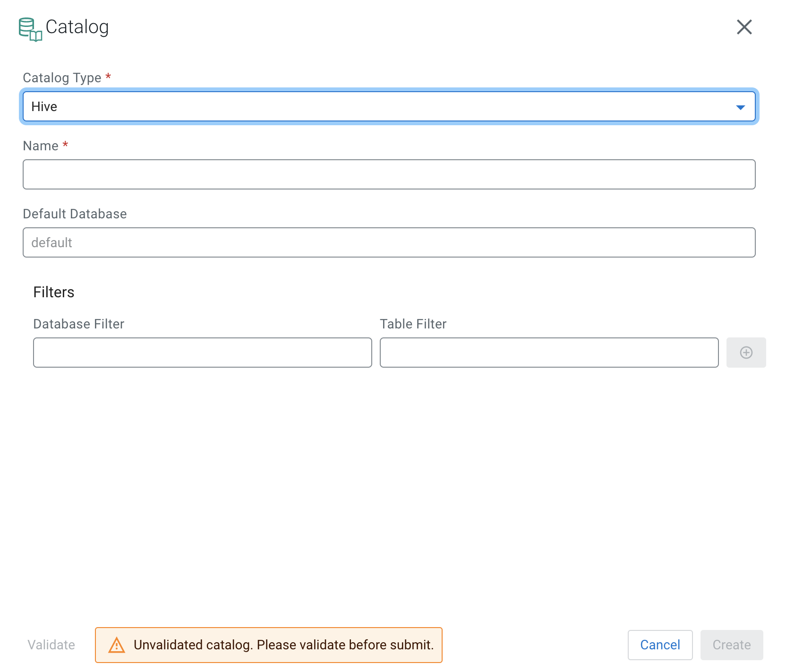Click the Default Database label

pyautogui.click(x=75, y=214)
